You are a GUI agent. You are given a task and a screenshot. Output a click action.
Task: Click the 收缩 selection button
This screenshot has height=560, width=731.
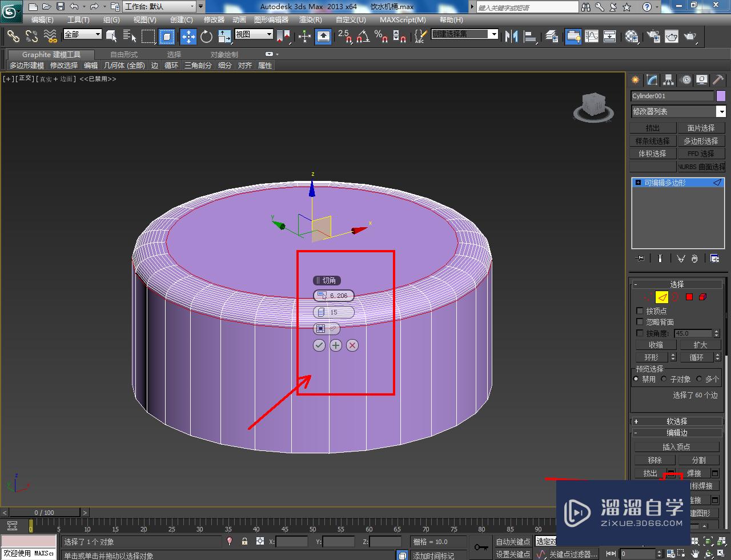tap(656, 345)
